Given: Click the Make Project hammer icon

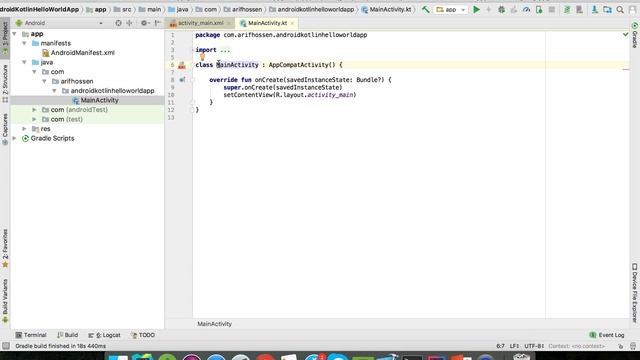Looking at the screenshot, I should [425, 9].
